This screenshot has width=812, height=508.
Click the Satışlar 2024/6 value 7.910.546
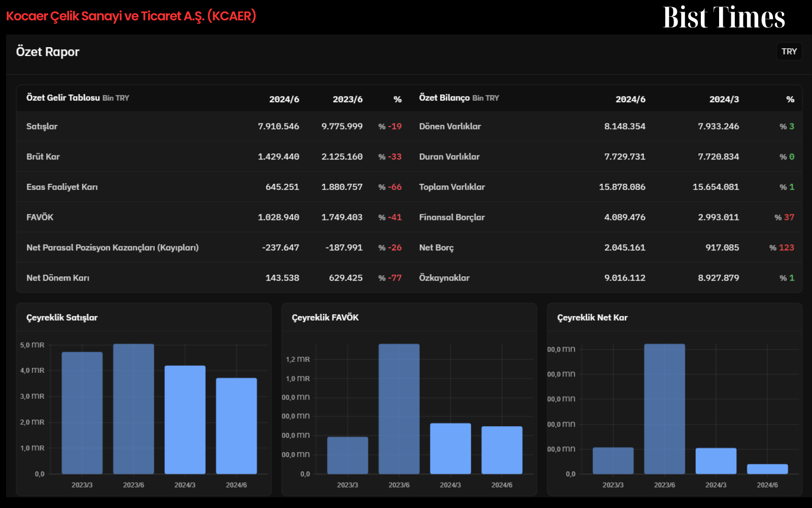[x=279, y=126]
